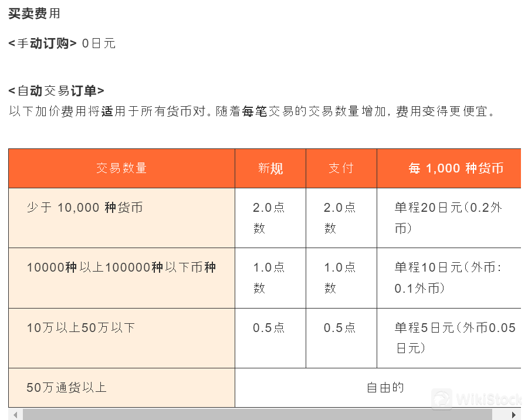This screenshot has width=528, height=420.
Task: Click the 10000种以上100000种以下币种 row label
Action: coord(121,267)
